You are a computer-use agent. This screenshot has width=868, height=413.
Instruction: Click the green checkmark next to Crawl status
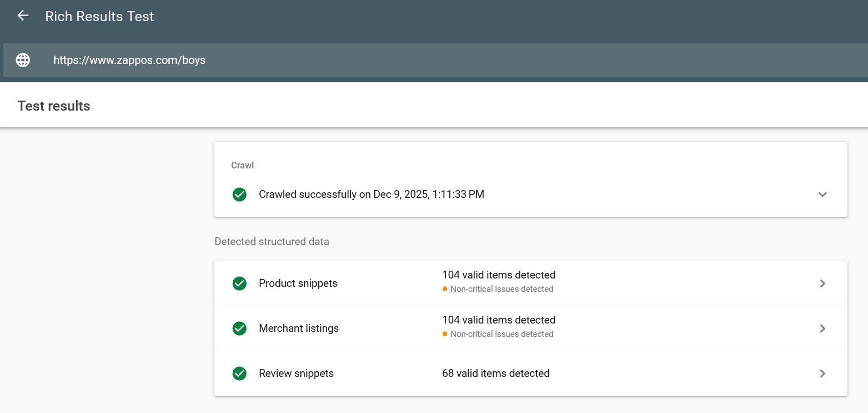[x=239, y=195]
